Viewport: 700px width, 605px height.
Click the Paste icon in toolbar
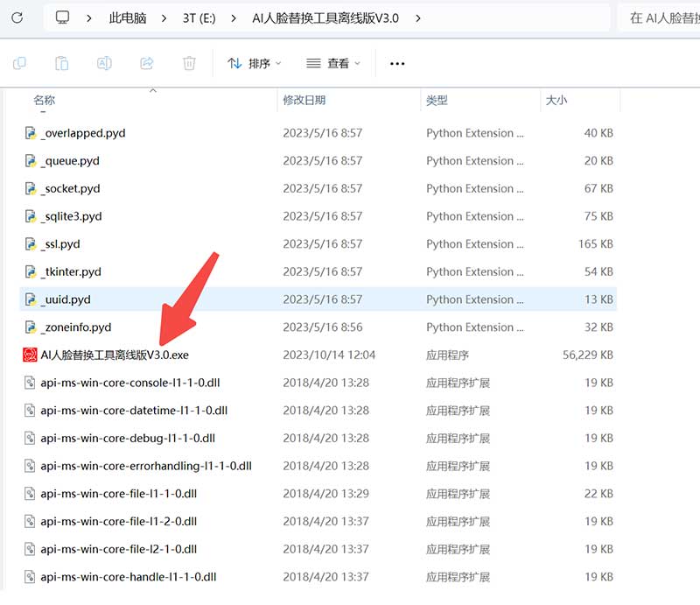61,63
